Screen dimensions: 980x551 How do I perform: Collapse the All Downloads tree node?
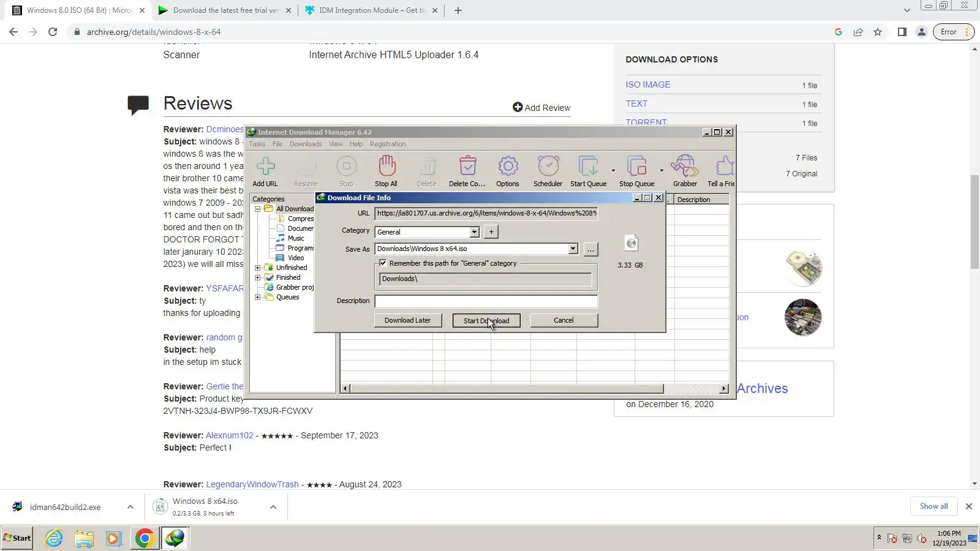(258, 209)
